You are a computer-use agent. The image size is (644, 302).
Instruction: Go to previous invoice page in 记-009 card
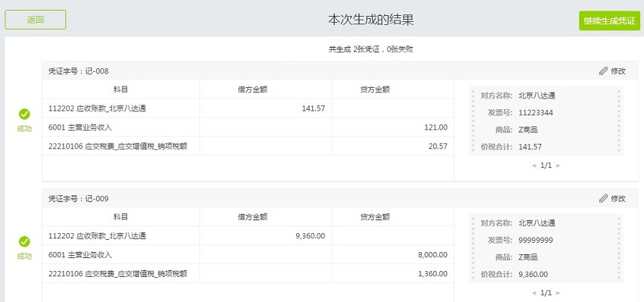coord(534,294)
